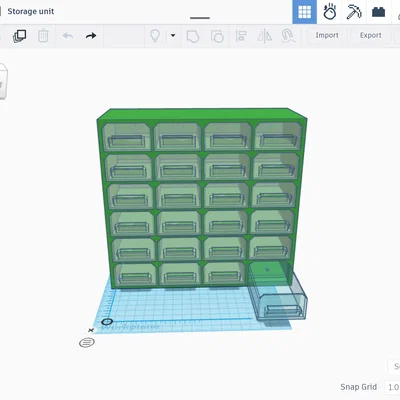Click the Export button
Image resolution: width=400 pixels, height=400 pixels.
pyautogui.click(x=370, y=35)
